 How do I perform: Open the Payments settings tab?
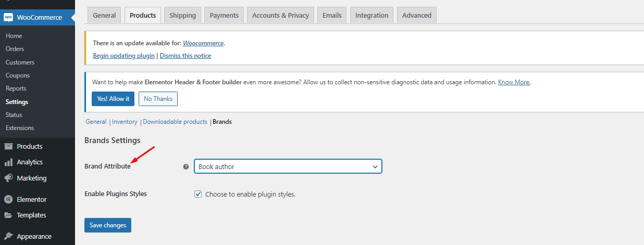224,16
